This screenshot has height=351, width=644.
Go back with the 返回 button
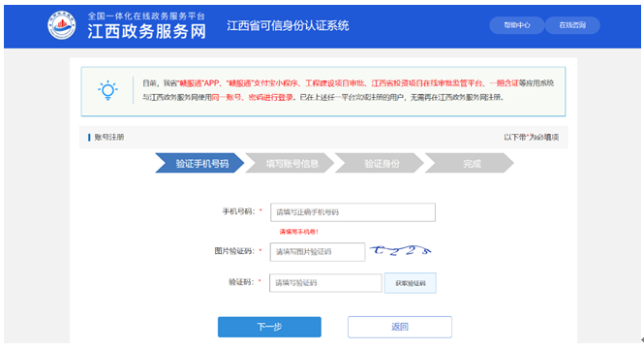coord(400,327)
